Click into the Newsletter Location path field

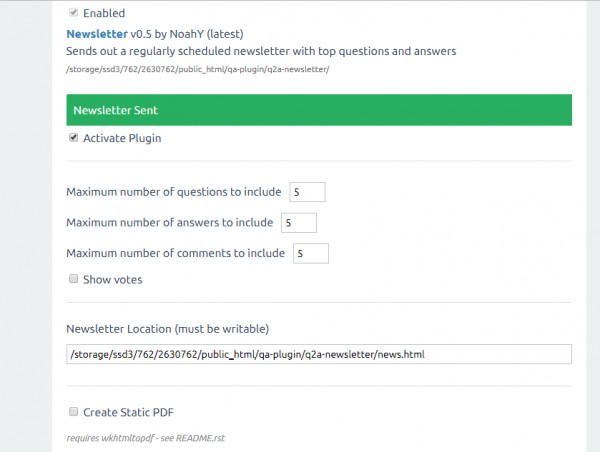[319, 354]
